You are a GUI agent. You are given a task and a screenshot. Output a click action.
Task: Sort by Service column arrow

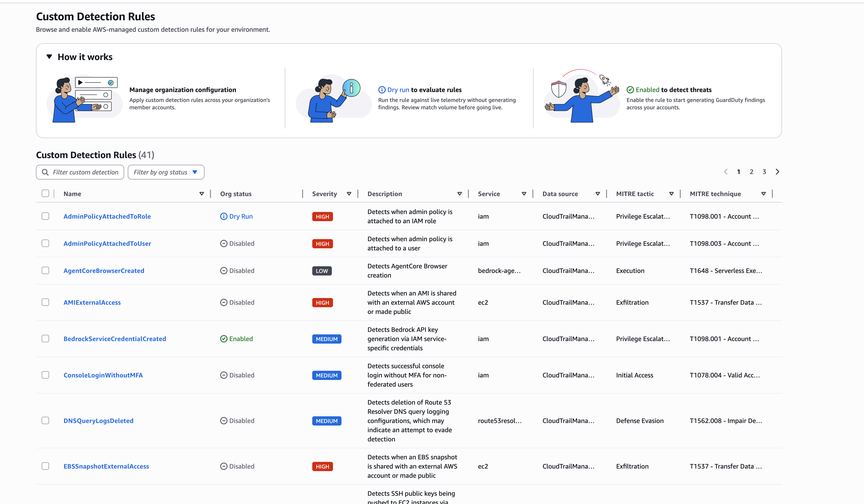tap(524, 194)
